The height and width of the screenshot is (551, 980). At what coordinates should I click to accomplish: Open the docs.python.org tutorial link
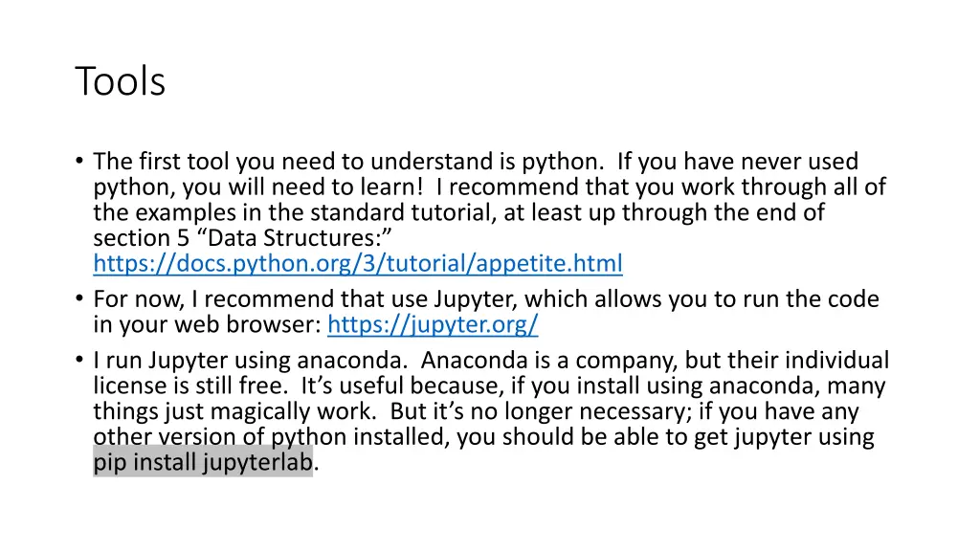tap(358, 264)
